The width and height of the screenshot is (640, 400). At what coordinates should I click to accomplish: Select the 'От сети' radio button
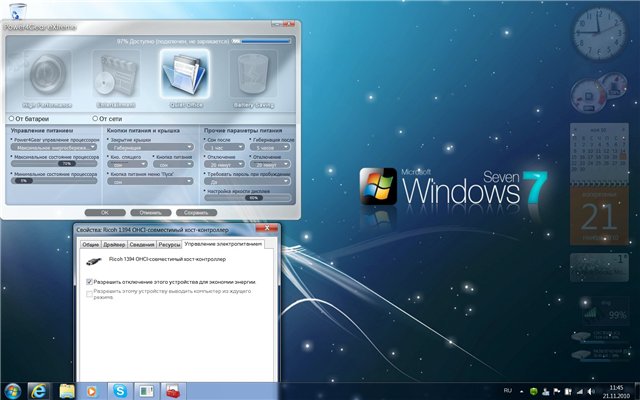(x=95, y=118)
